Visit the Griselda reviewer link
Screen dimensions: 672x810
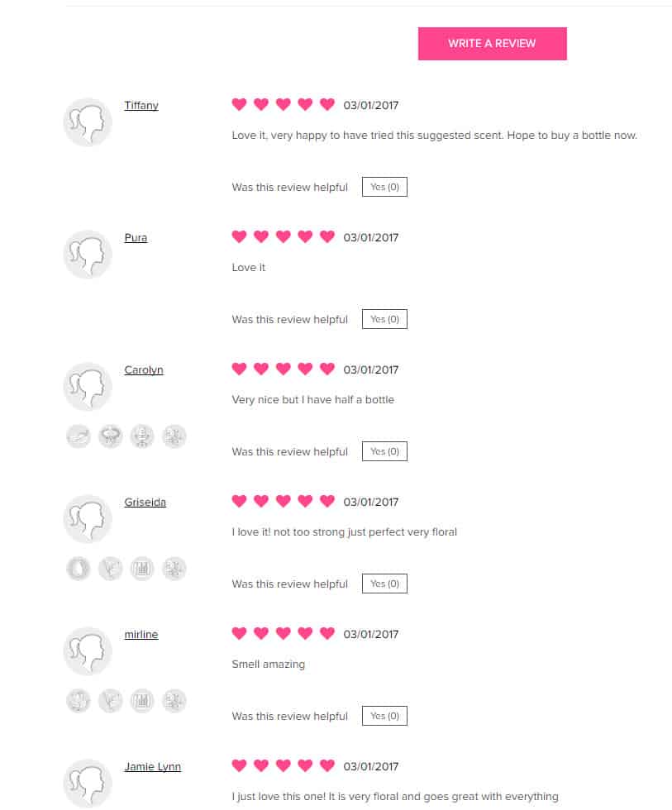[x=145, y=503]
